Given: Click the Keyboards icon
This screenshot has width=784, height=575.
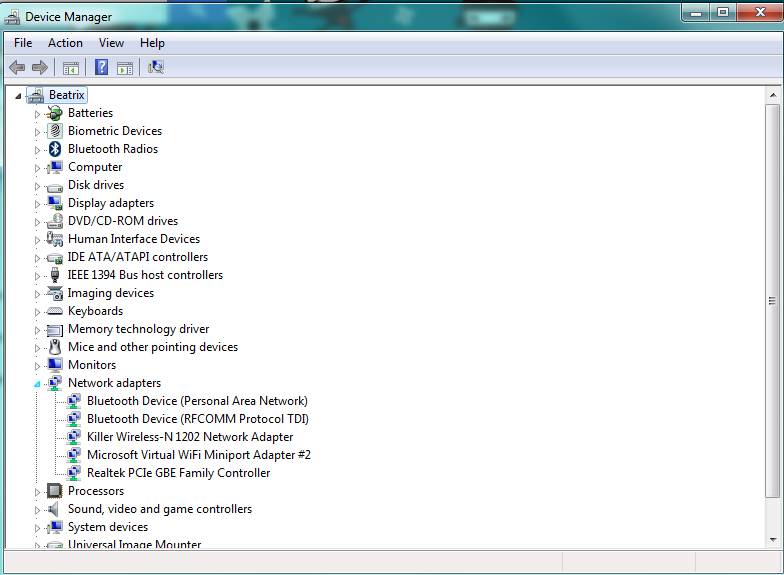Looking at the screenshot, I should (54, 312).
